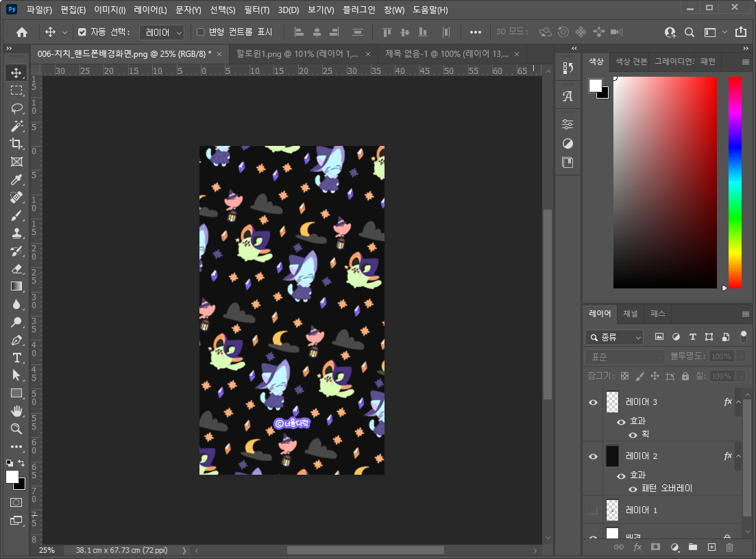The image size is (756, 559).
Task: Click the horizontal canvas scrollbar
Action: pyautogui.click(x=365, y=550)
